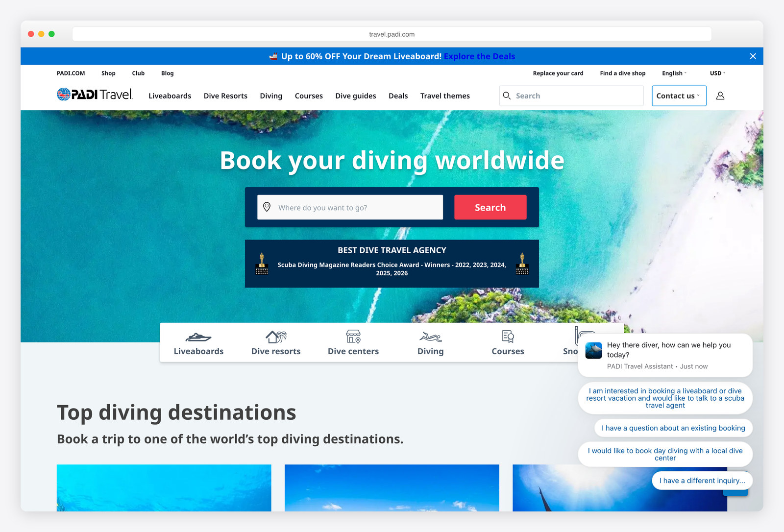Screen dimensions: 784x532
Task: Select the Diving diver icon
Action: click(431, 337)
